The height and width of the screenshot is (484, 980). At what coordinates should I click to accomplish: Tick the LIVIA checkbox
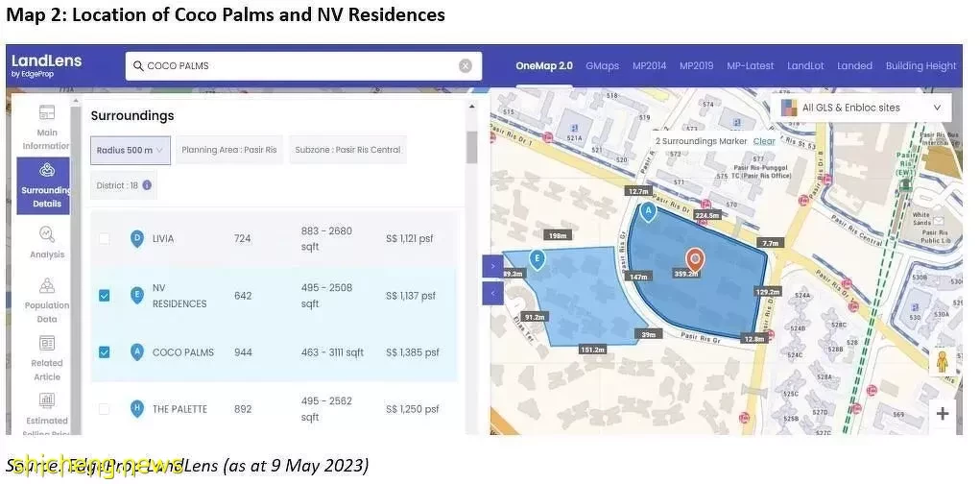[104, 238]
